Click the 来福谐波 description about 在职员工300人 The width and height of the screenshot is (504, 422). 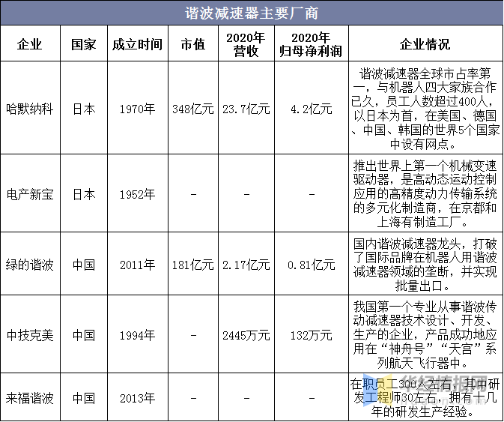[425, 397]
